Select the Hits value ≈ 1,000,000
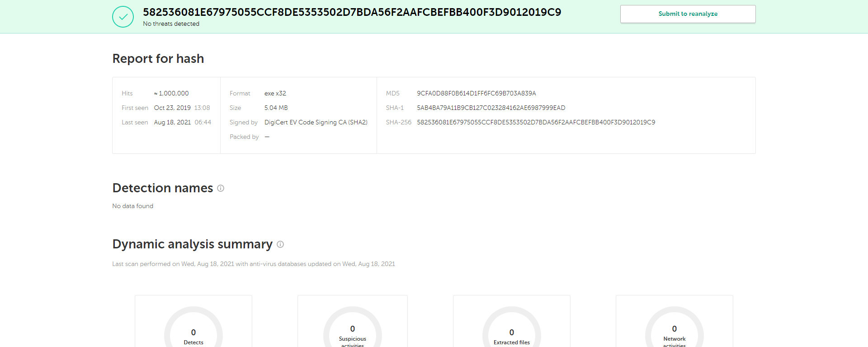 (x=171, y=93)
